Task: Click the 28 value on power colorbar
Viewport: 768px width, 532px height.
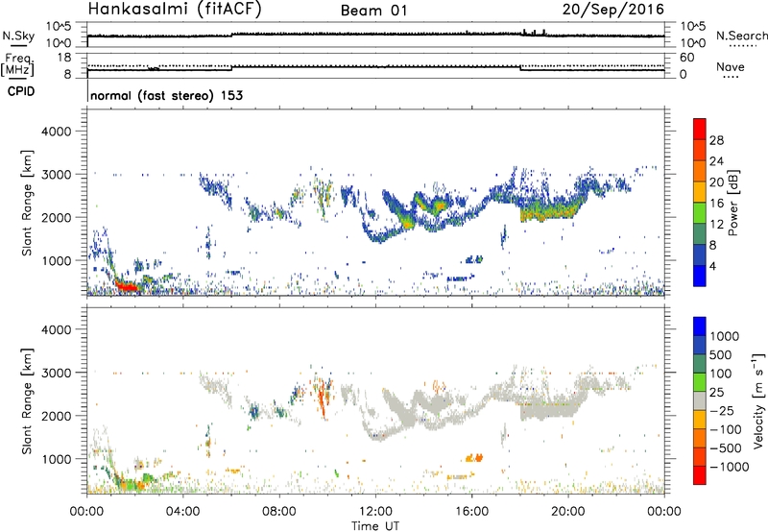Action: [716, 140]
